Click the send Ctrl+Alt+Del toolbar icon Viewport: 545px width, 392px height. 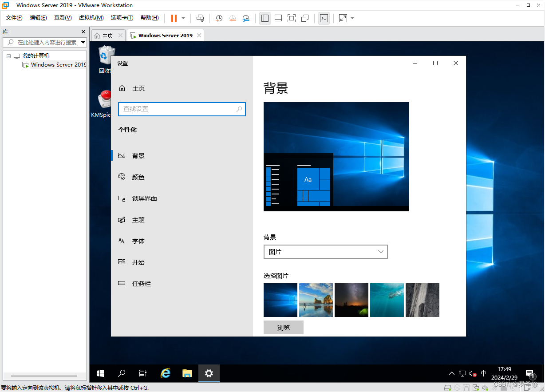(200, 18)
